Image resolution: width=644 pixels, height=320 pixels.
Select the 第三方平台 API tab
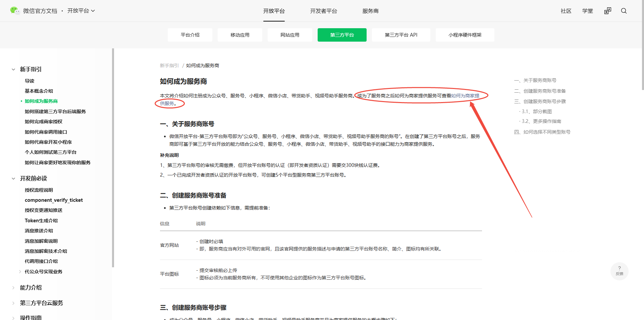tap(401, 35)
